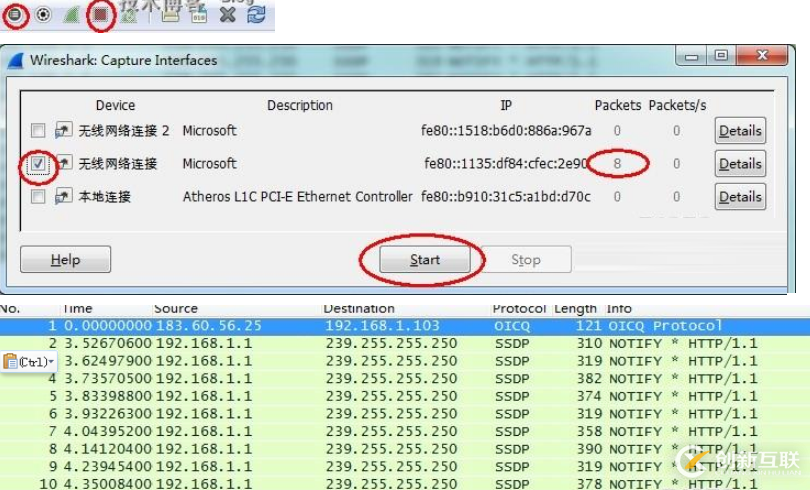Open the capture interfaces list toolbar icon
The height and width of the screenshot is (490, 810).
click(x=15, y=14)
